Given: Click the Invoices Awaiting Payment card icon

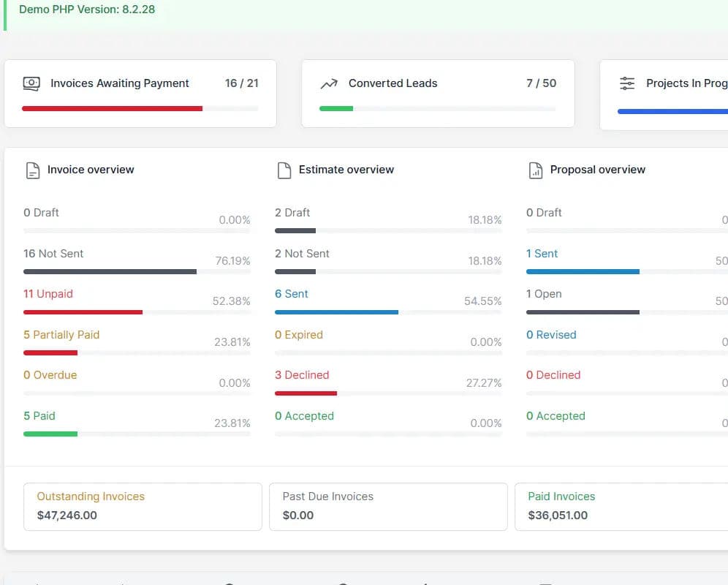Looking at the screenshot, I should click(31, 83).
